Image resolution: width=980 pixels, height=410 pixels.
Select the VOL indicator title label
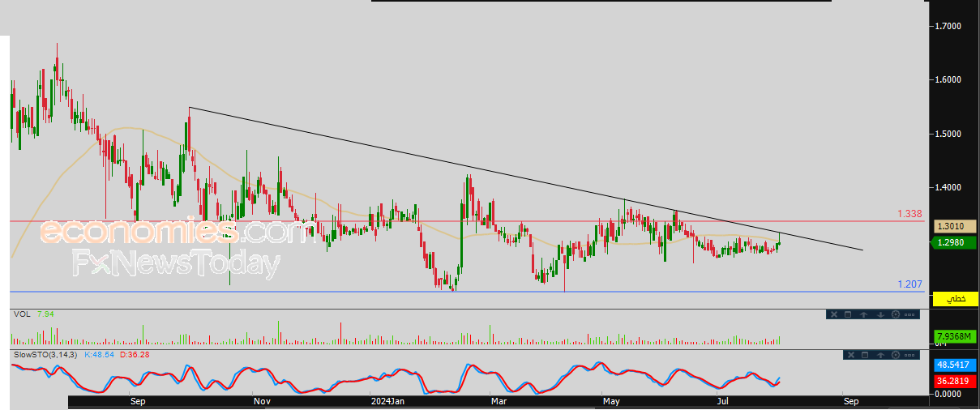[21, 314]
